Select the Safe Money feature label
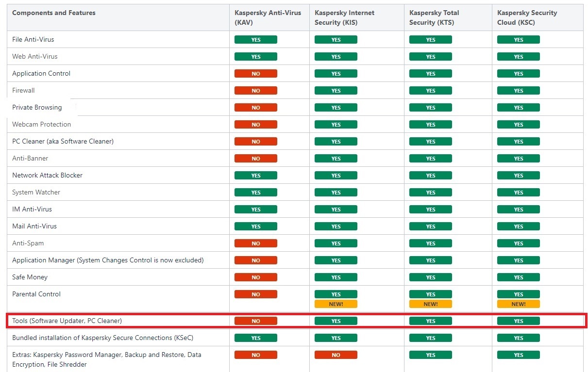The width and height of the screenshot is (588, 372). pos(30,277)
